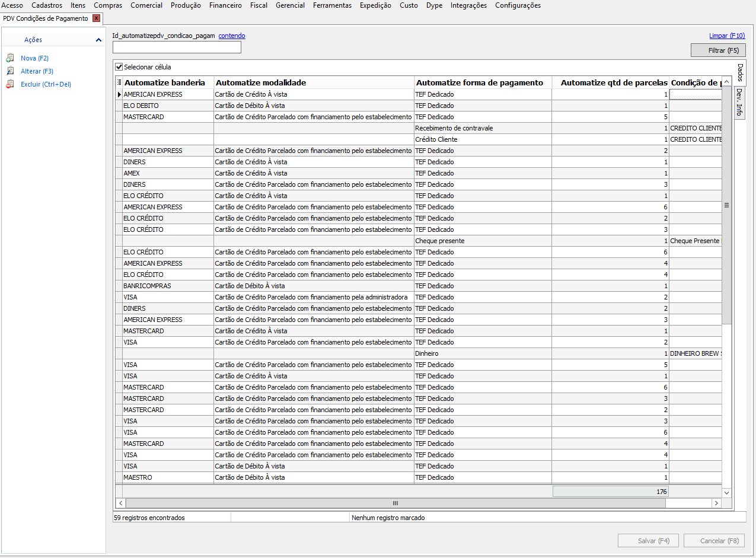Collapse the Ações panel
The width and height of the screenshot is (756, 558).
point(98,40)
